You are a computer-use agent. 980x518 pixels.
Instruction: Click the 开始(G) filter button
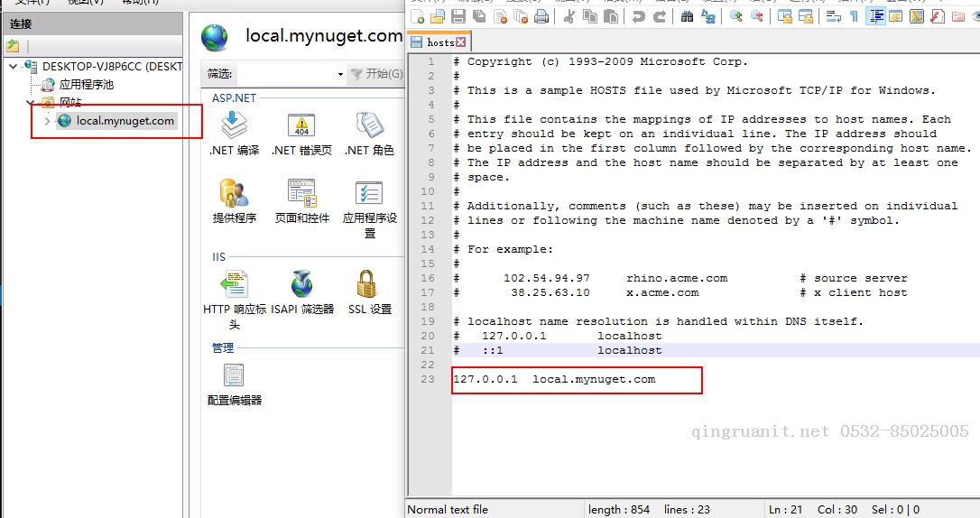[376, 74]
